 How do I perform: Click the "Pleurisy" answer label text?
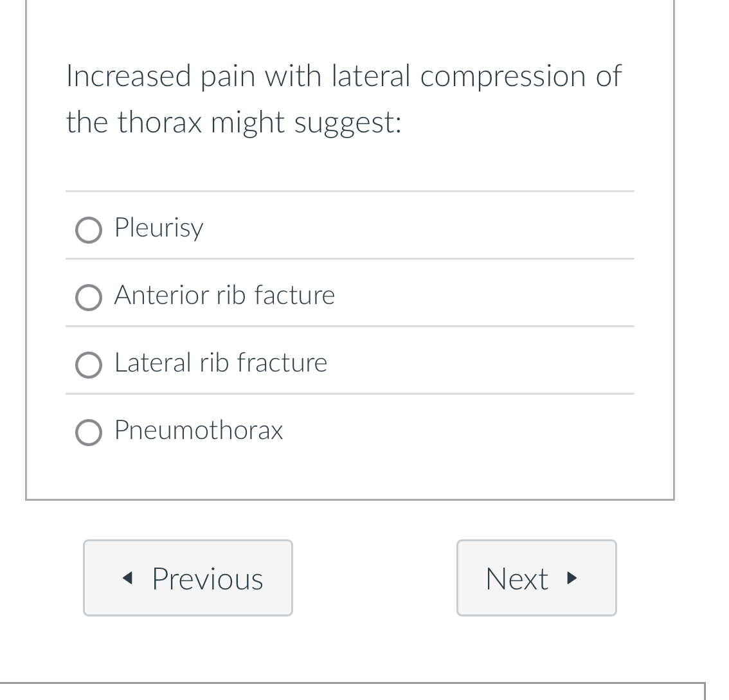tap(159, 228)
